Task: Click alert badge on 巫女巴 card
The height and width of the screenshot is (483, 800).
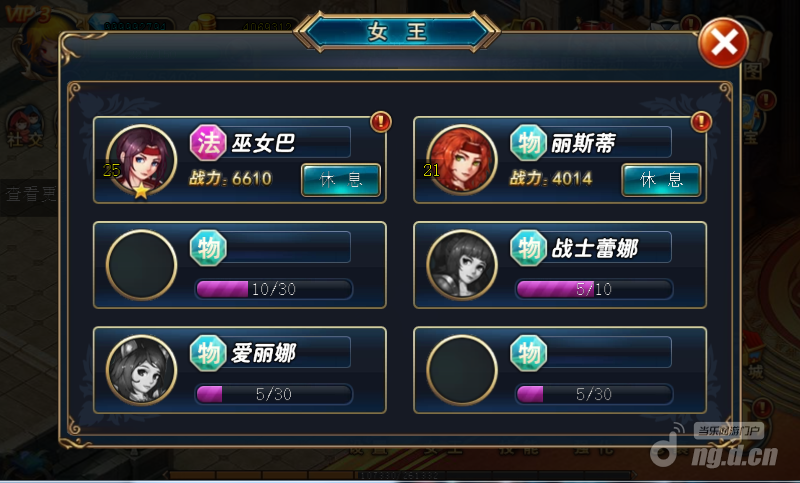Action: pos(381,122)
